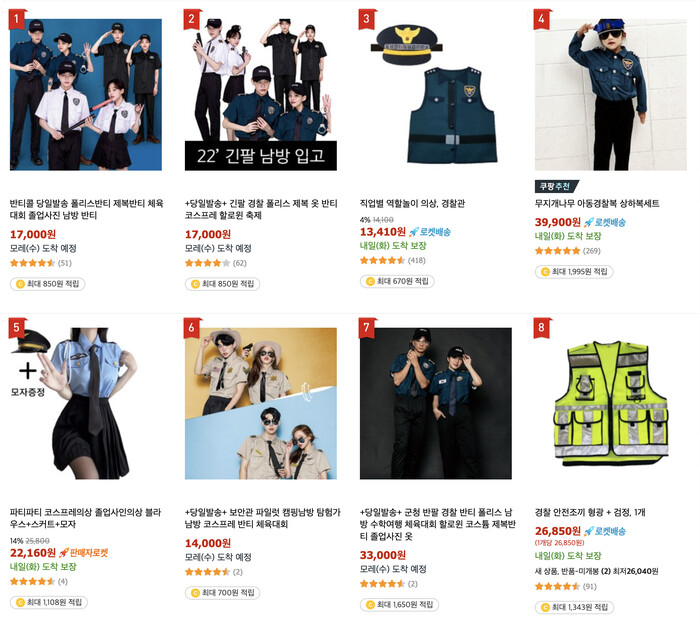Open the sheriff ranger costume image
Image resolution: width=700 pixels, height=625 pixels.
[261, 404]
